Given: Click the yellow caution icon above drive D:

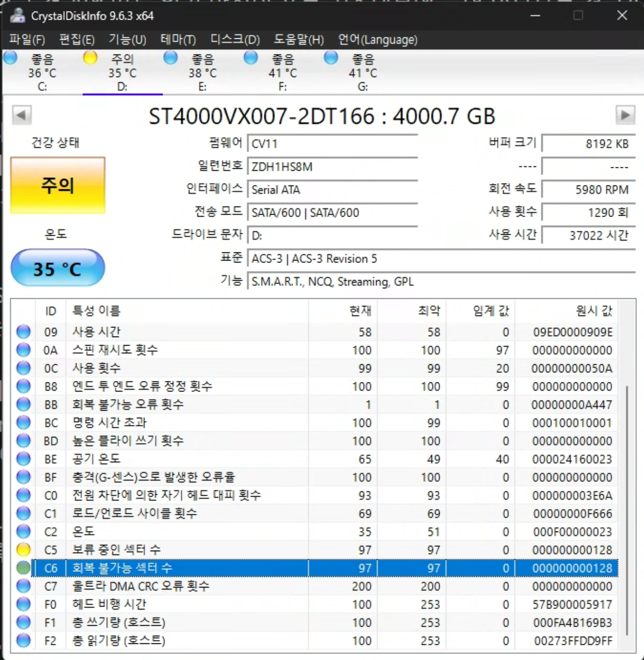Looking at the screenshot, I should (91, 58).
